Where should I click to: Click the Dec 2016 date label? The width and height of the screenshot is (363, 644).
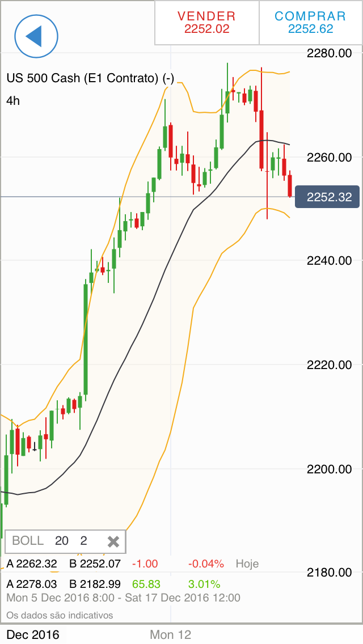(x=33, y=634)
